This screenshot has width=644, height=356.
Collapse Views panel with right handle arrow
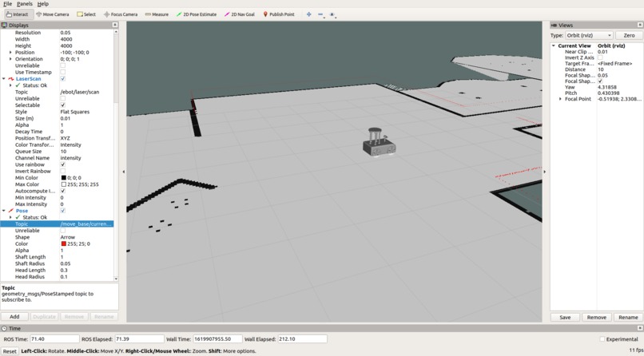pyautogui.click(x=545, y=172)
